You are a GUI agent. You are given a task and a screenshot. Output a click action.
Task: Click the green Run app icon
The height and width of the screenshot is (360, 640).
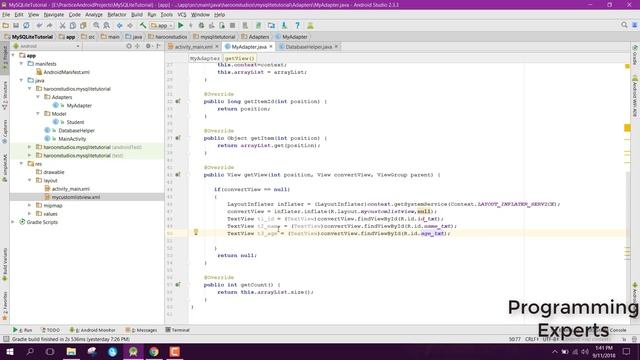[181, 25]
